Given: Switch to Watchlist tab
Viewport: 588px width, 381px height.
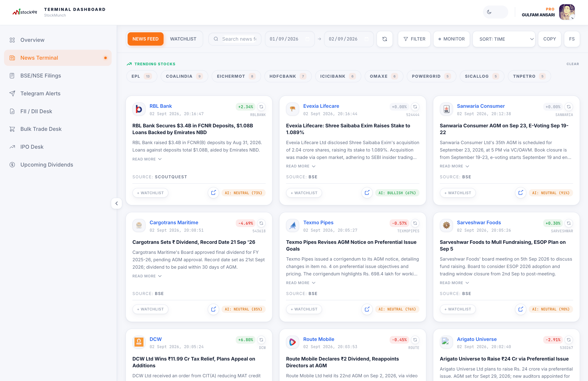Looking at the screenshot, I should pos(183,39).
